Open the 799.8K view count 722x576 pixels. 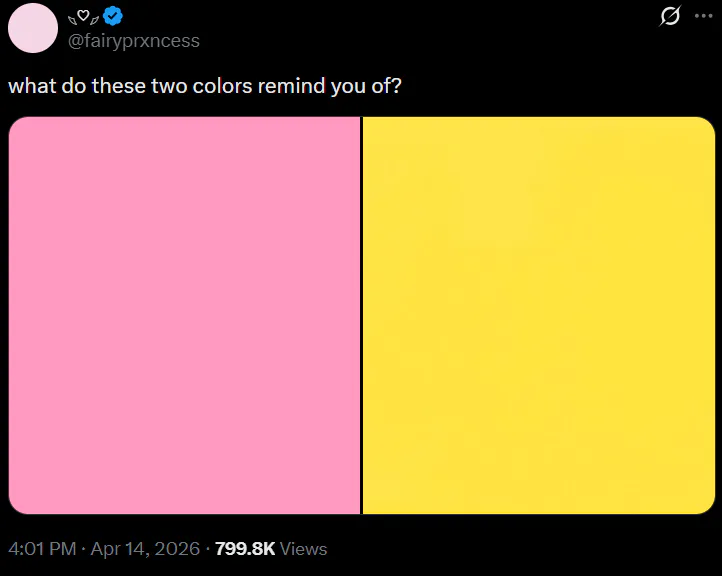coord(245,549)
